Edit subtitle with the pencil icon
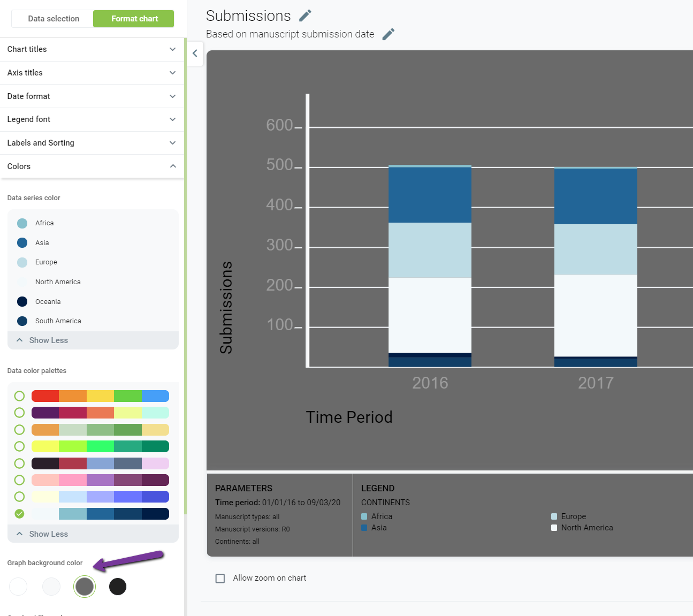 pos(389,34)
